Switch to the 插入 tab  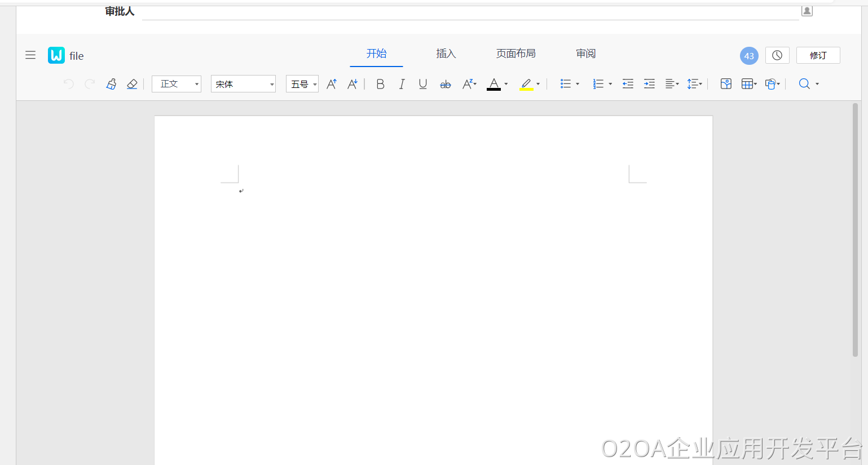446,54
